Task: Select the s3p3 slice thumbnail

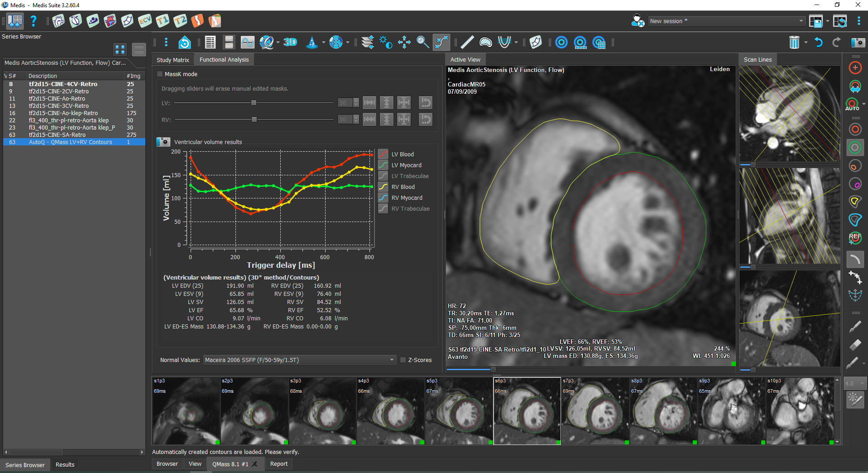Action: tap(322, 411)
